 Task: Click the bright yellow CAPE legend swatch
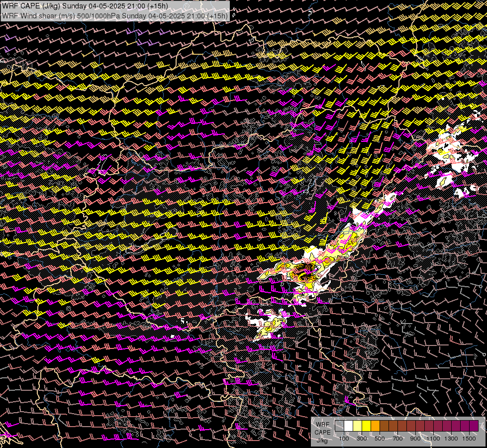[367, 426]
